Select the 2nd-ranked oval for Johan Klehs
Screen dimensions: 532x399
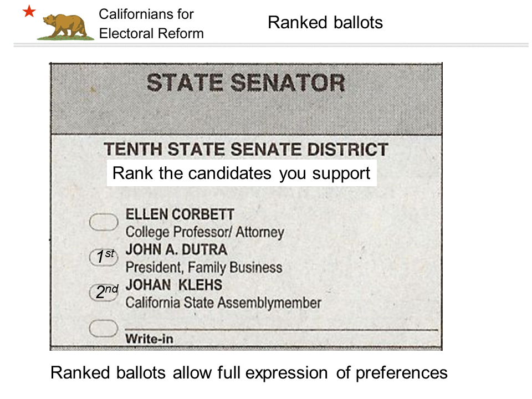(104, 292)
